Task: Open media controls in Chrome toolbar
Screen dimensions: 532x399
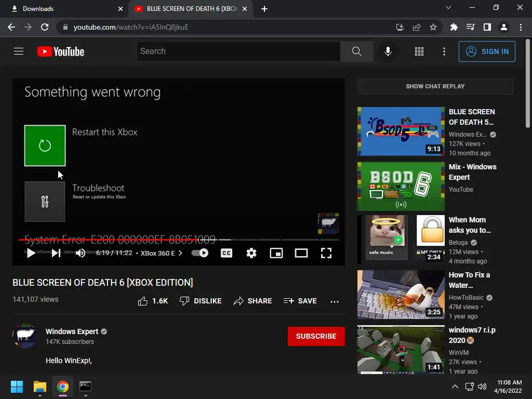Action: point(470,27)
